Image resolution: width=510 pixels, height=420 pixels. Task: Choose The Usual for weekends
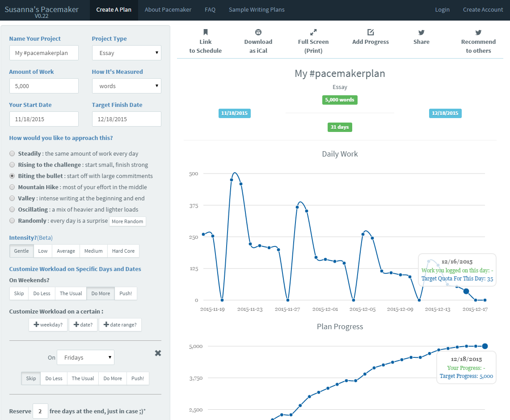(71, 293)
